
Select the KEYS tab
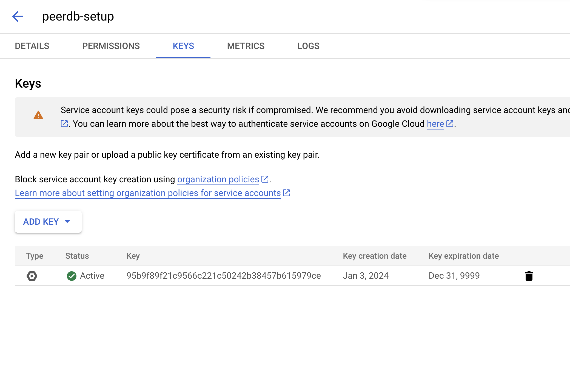pyautogui.click(x=183, y=46)
